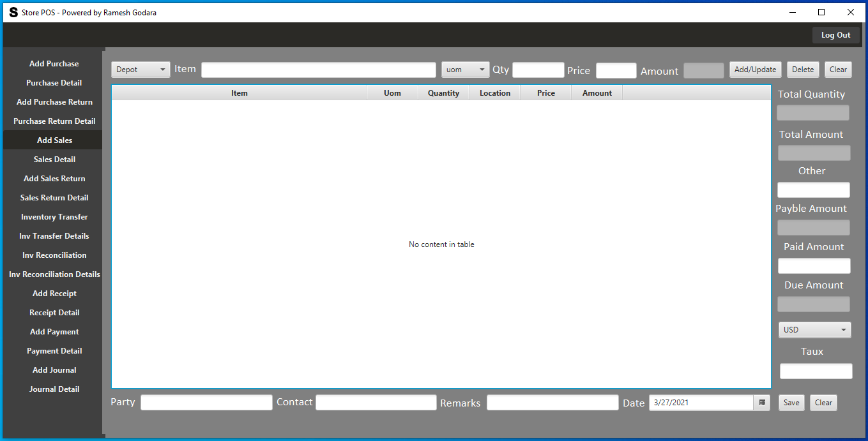Click the Payble Amount field
Screen dimensions: 868x441
pyautogui.click(x=814, y=228)
